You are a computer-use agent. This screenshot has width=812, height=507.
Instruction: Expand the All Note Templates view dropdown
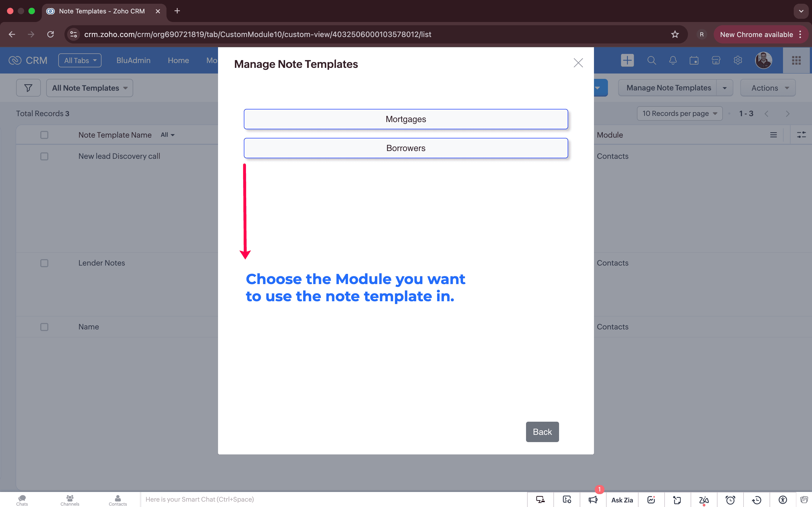[90, 88]
